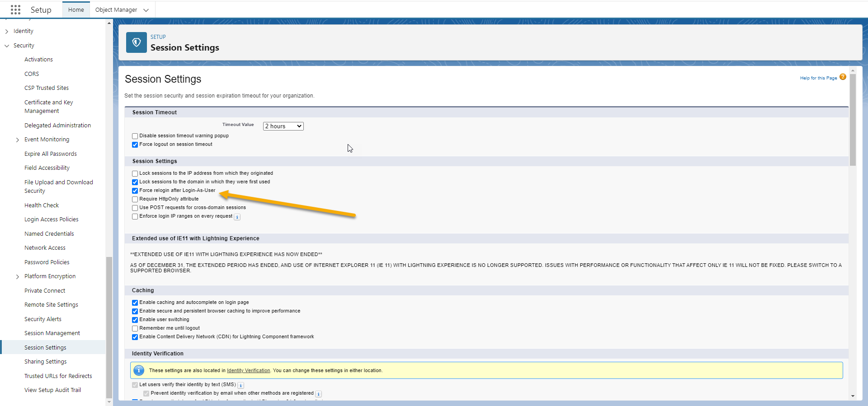Switch to the Home tab
Screen dimensions: 868x406
[x=76, y=9]
